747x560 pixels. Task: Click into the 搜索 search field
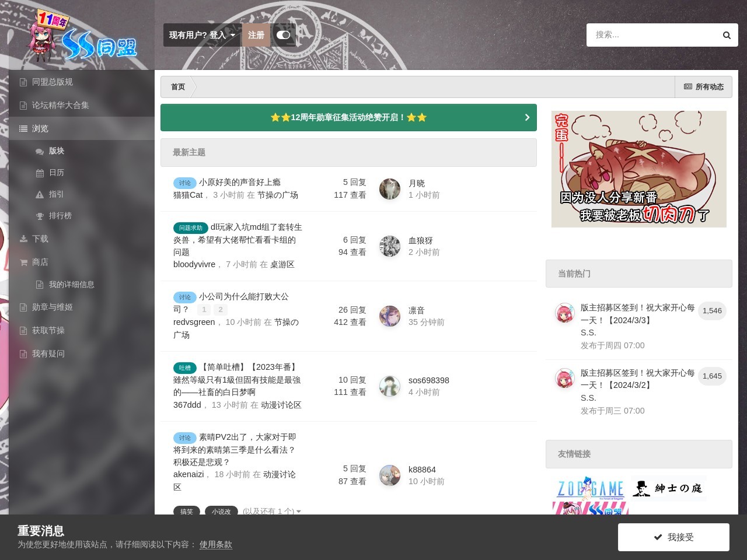(654, 35)
